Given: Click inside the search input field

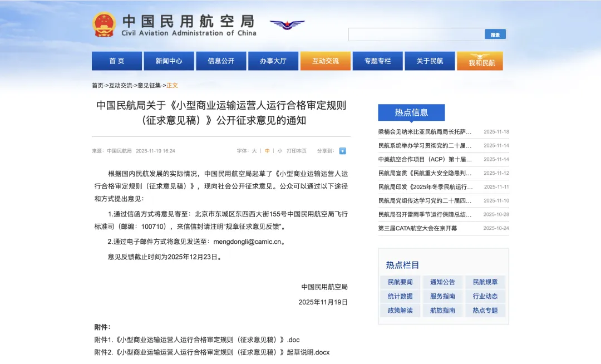Looking at the screenshot, I should pos(416,34).
